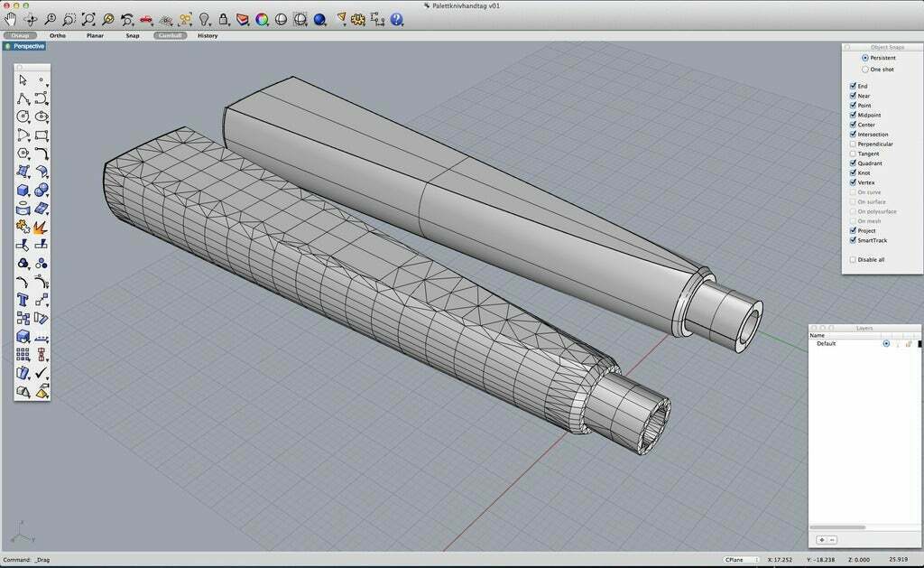This screenshot has height=568, width=924.
Task: Select the arrow pointer tool in left palette
Action: tap(23, 79)
